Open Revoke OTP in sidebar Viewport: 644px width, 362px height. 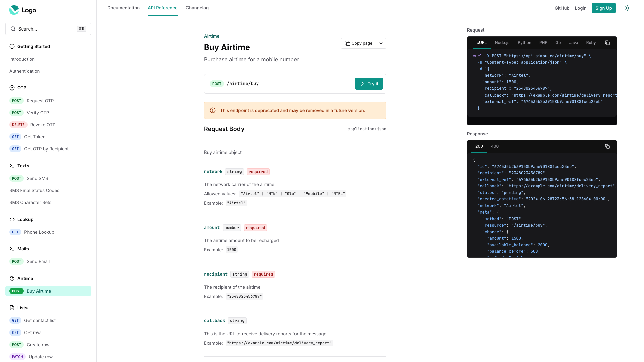tap(43, 125)
